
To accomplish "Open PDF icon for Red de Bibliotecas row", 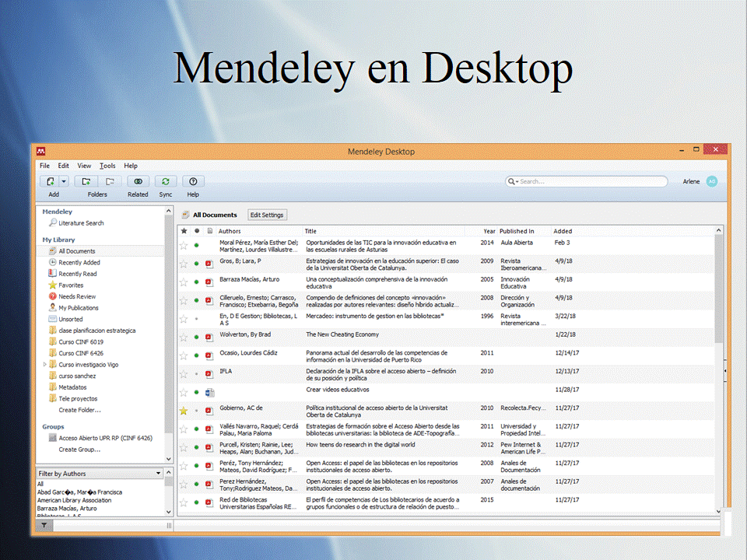I will [x=209, y=503].
